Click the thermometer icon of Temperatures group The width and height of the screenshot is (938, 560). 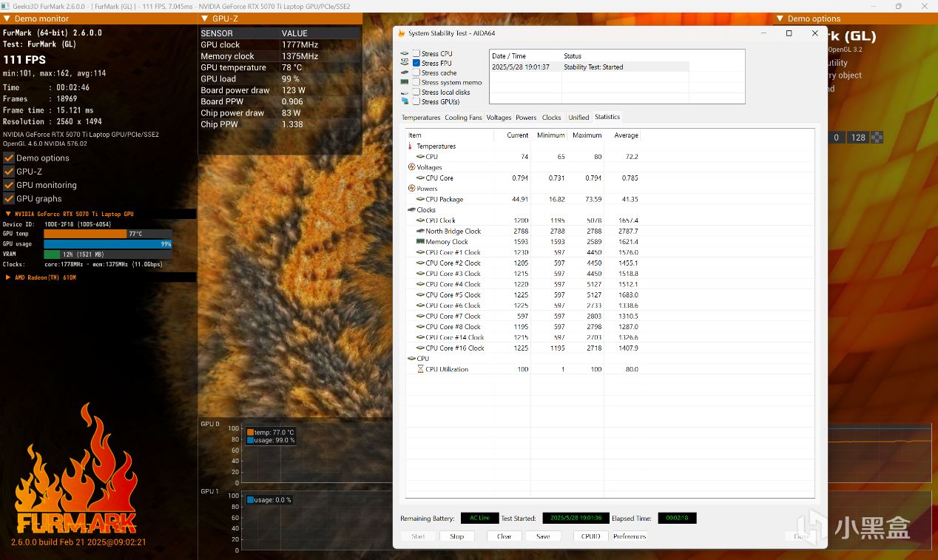pos(411,146)
